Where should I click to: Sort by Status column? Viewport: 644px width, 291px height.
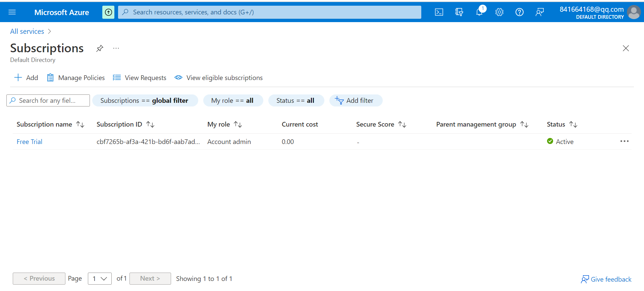(x=562, y=125)
